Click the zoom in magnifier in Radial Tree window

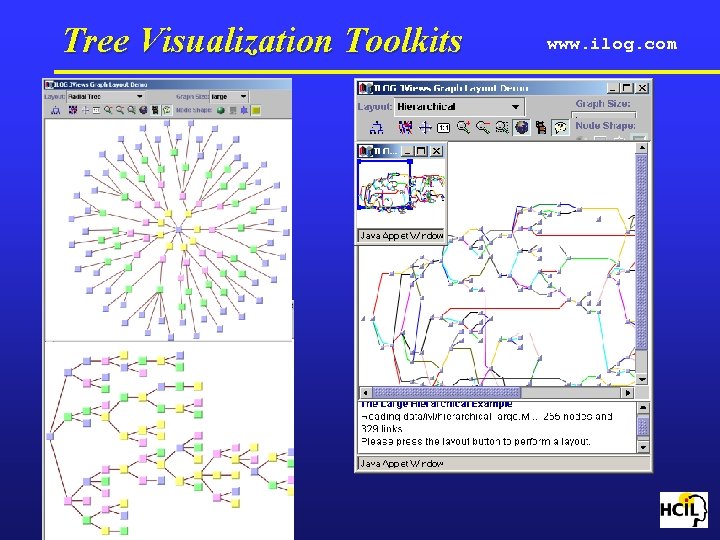[108, 110]
